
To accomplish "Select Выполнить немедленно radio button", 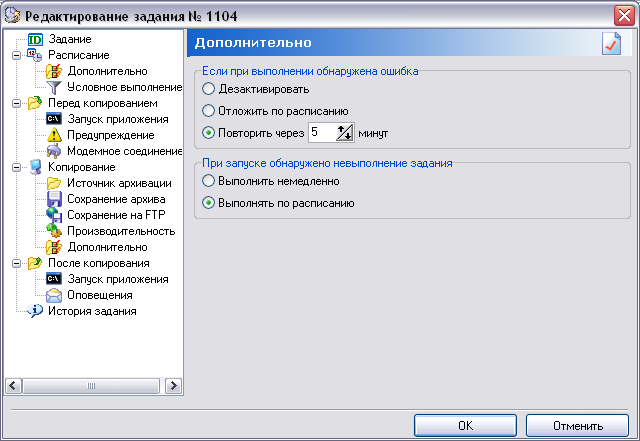I will 208,182.
